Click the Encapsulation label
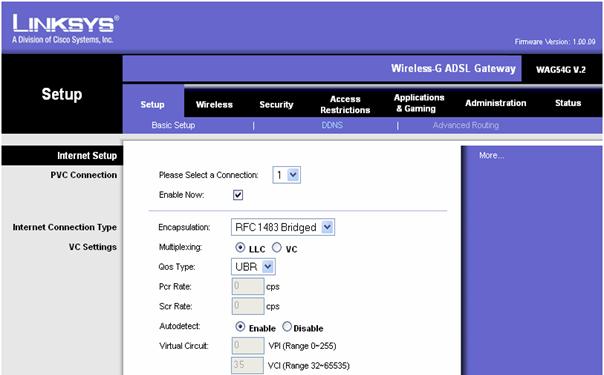This screenshot has width=604, height=375. tap(185, 227)
